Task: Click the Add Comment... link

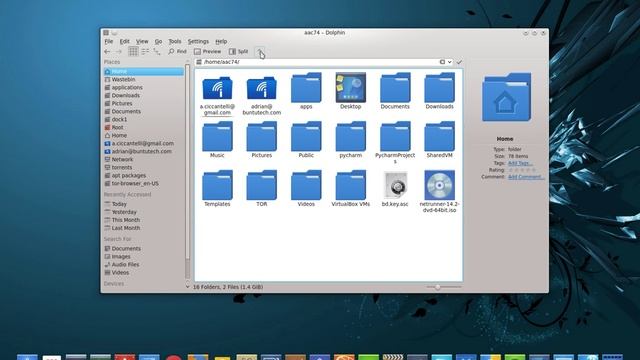Action: click(x=526, y=177)
